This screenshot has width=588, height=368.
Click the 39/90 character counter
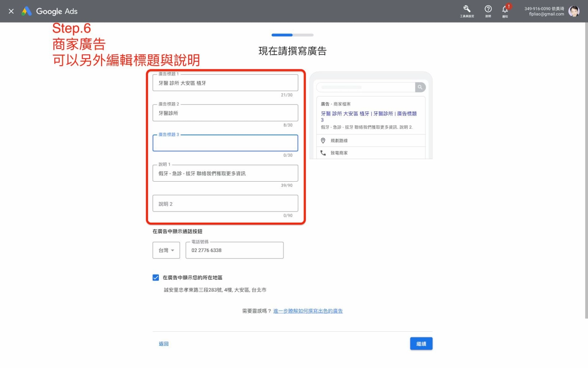point(287,185)
